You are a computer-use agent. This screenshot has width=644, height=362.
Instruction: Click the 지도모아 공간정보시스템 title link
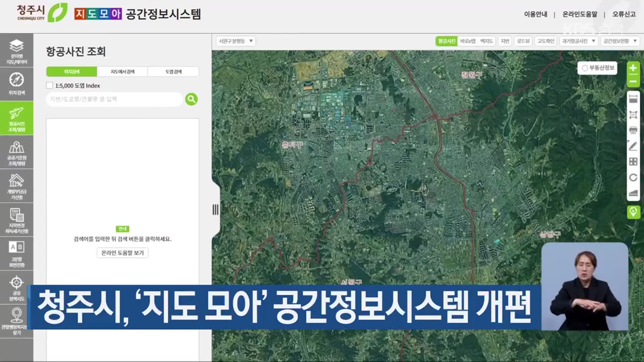[138, 14]
